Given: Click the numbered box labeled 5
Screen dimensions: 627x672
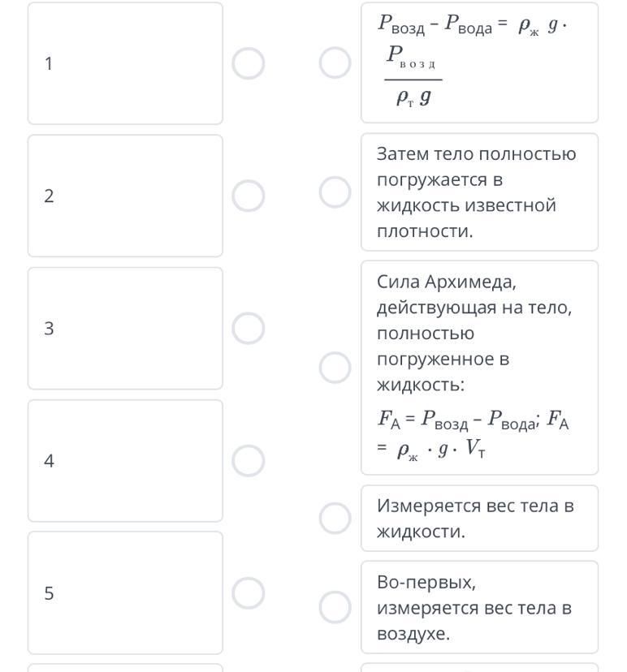Looking at the screenshot, I should pyautogui.click(x=125, y=593).
